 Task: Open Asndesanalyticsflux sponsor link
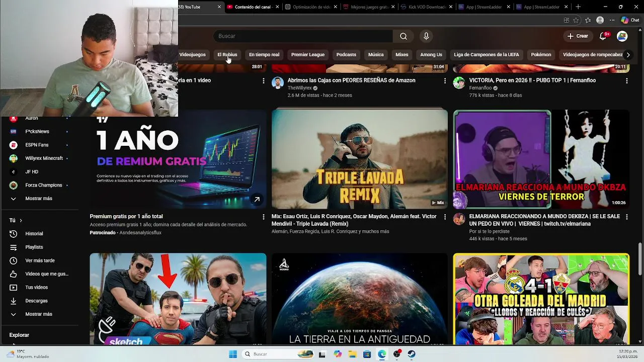tap(140, 233)
